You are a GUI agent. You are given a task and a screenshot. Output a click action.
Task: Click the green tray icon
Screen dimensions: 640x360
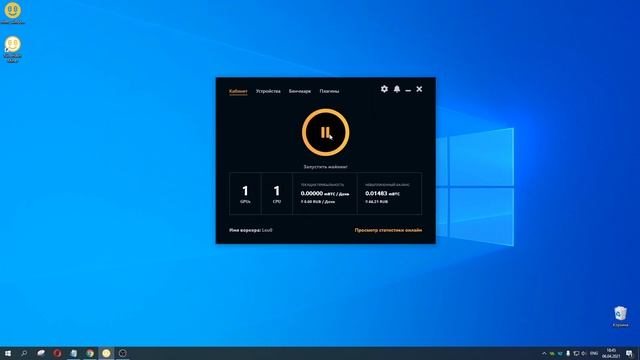[552, 353]
